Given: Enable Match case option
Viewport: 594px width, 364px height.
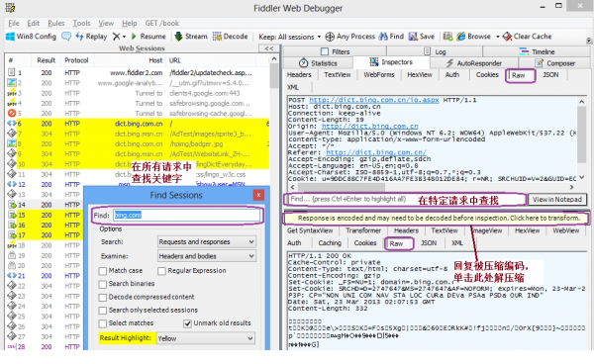Looking at the screenshot, I should pyautogui.click(x=102, y=271).
